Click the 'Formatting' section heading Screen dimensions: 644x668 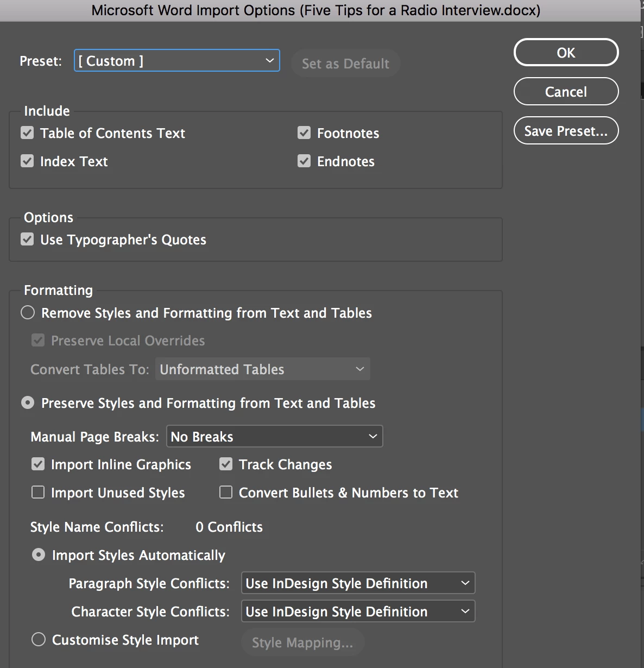pos(59,291)
